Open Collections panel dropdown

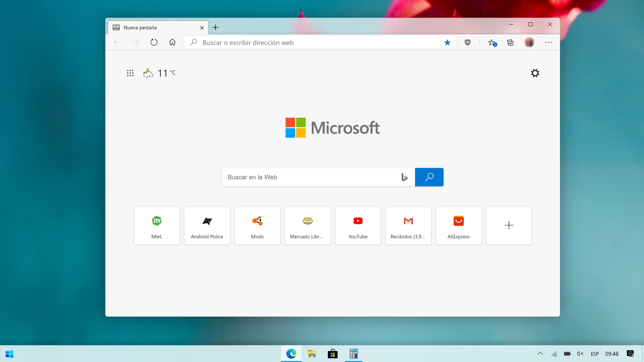tap(511, 42)
